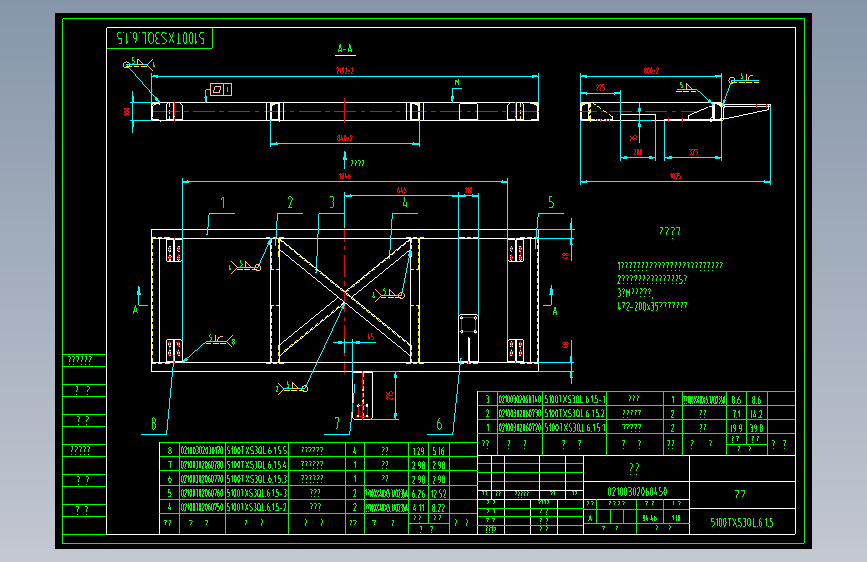Click balloon number 4 on plan view
The width and height of the screenshot is (867, 562).
(405, 202)
